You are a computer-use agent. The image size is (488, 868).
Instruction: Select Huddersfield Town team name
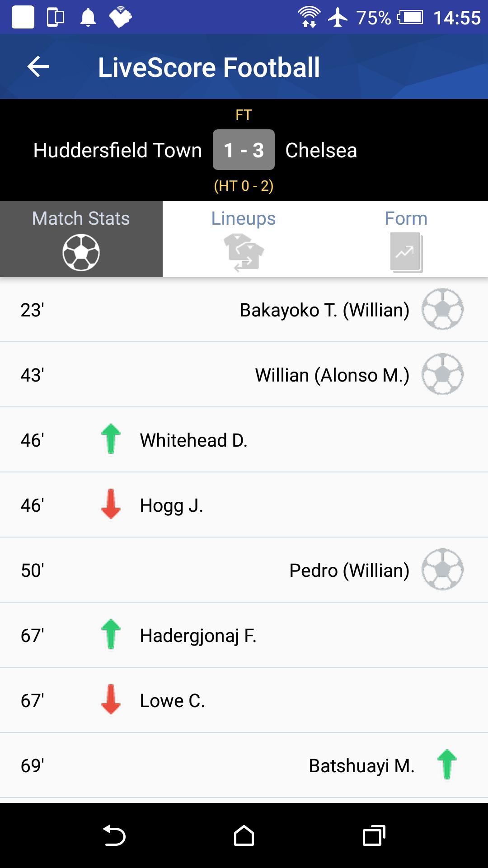tap(117, 150)
